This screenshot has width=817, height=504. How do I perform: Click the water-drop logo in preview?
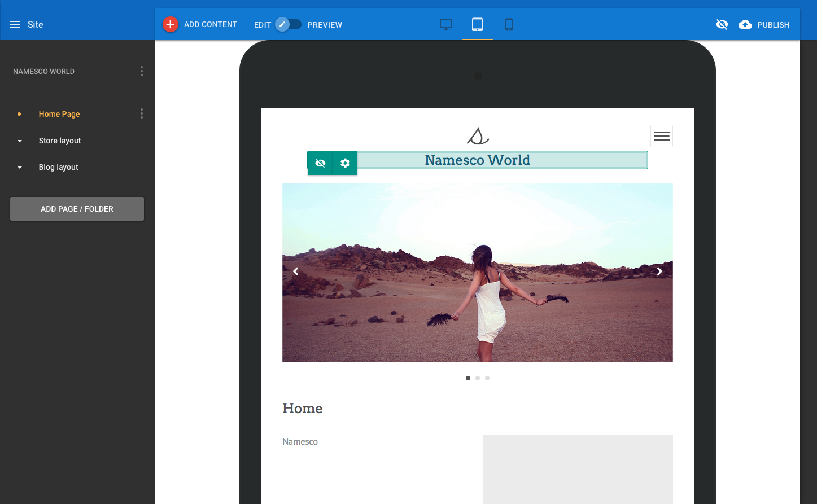pos(478,136)
